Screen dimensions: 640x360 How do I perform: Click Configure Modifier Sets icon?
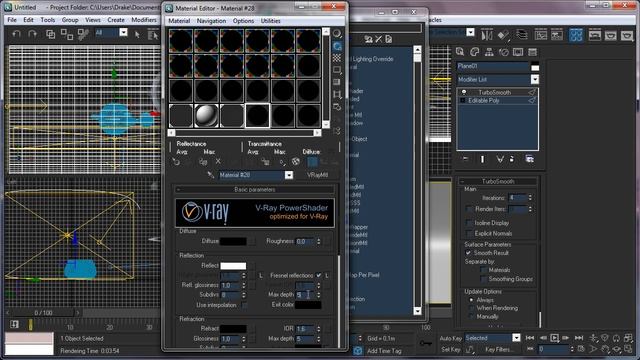pyautogui.click(x=530, y=159)
